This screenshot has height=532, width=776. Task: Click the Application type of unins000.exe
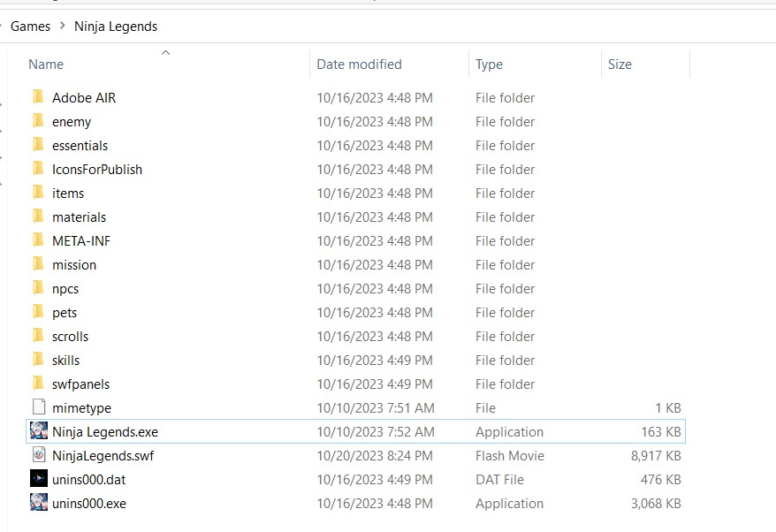click(x=509, y=504)
